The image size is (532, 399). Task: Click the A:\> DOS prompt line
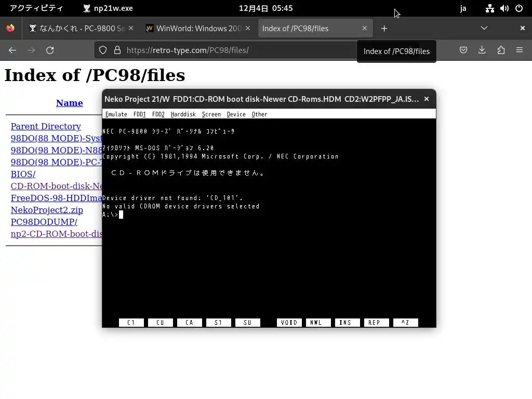pos(113,215)
